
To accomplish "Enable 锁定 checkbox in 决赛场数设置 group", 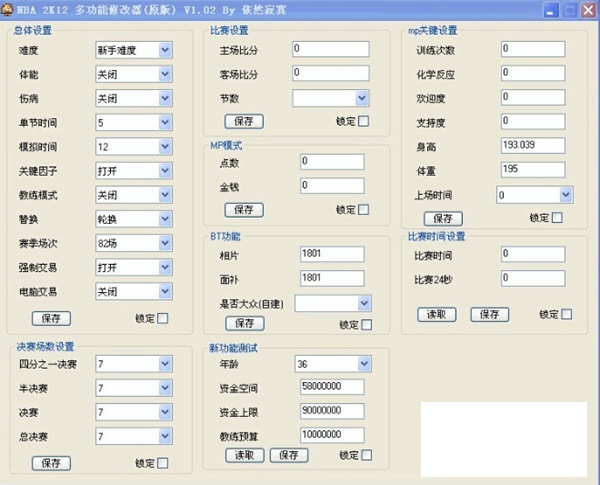I will click(163, 463).
